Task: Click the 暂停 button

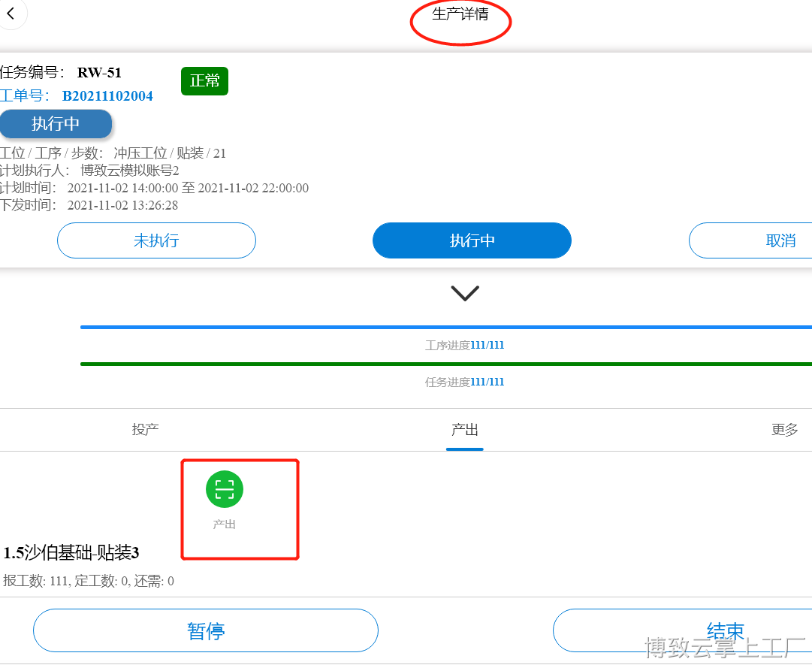Action: point(206,630)
